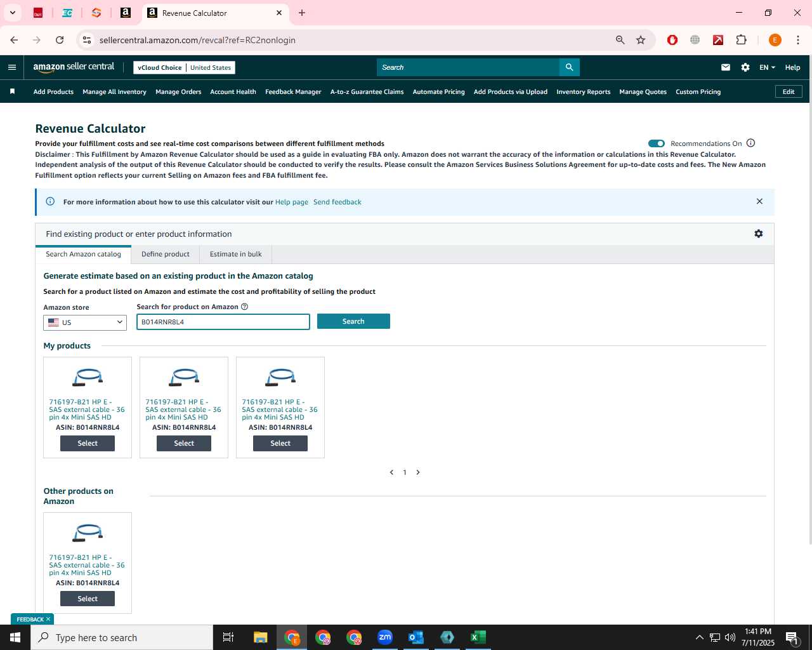Go to next products page arrow
The width and height of the screenshot is (812, 650).
pos(418,472)
